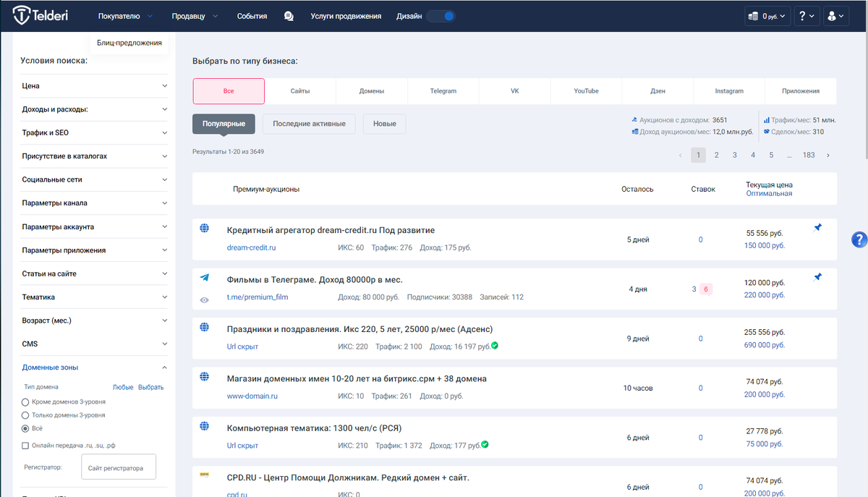
Task: Select the YouTube business type tab
Action: tap(586, 91)
